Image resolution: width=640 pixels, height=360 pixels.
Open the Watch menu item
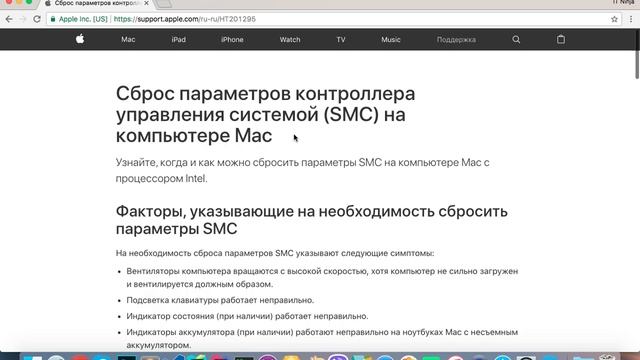pyautogui.click(x=290, y=40)
